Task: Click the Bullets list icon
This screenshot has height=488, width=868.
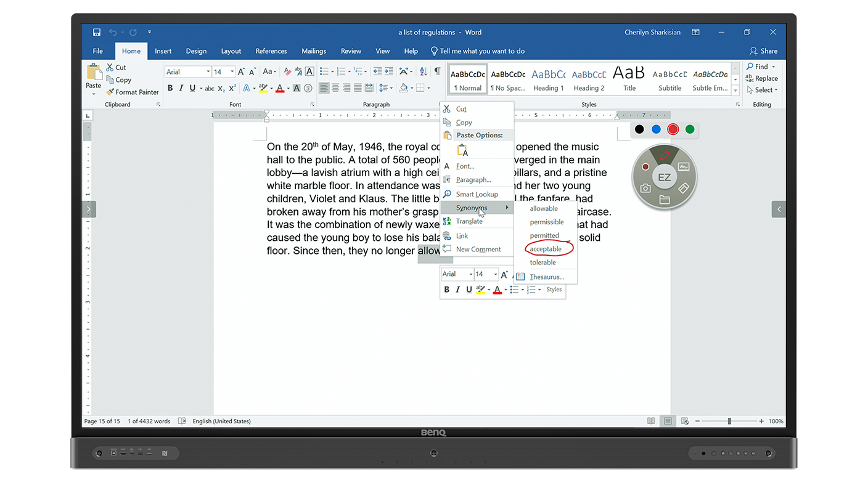Action: [323, 71]
